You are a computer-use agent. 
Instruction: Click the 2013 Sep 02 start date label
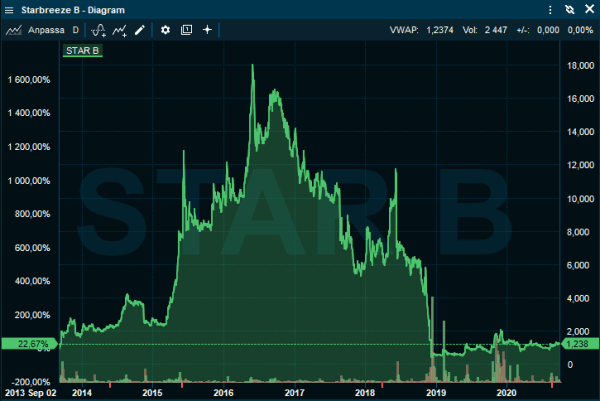pyautogui.click(x=31, y=393)
